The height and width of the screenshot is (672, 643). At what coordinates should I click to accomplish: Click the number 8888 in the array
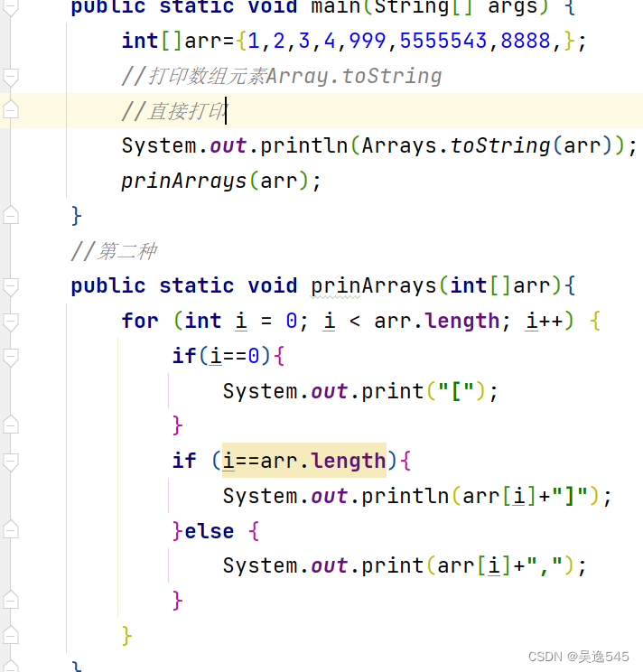[526, 42]
